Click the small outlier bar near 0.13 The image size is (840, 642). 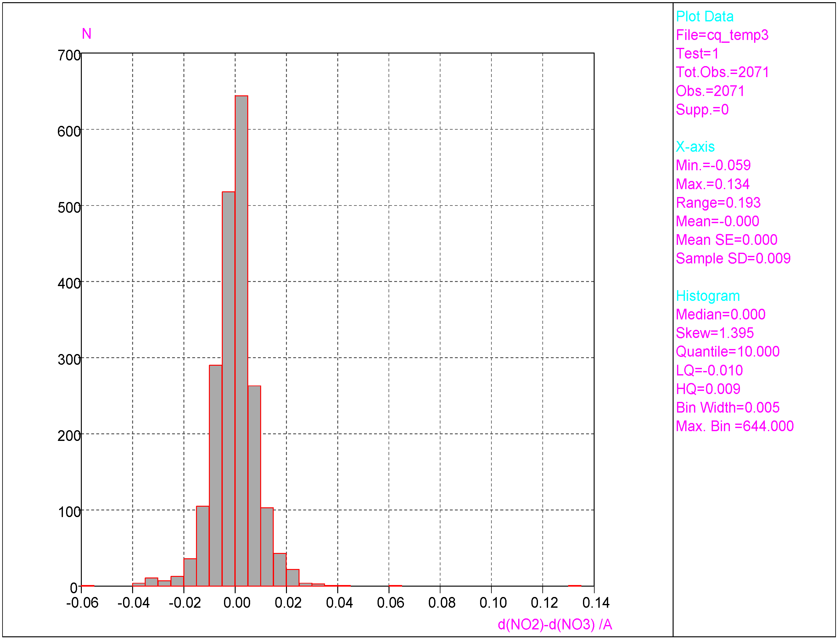[574, 585]
